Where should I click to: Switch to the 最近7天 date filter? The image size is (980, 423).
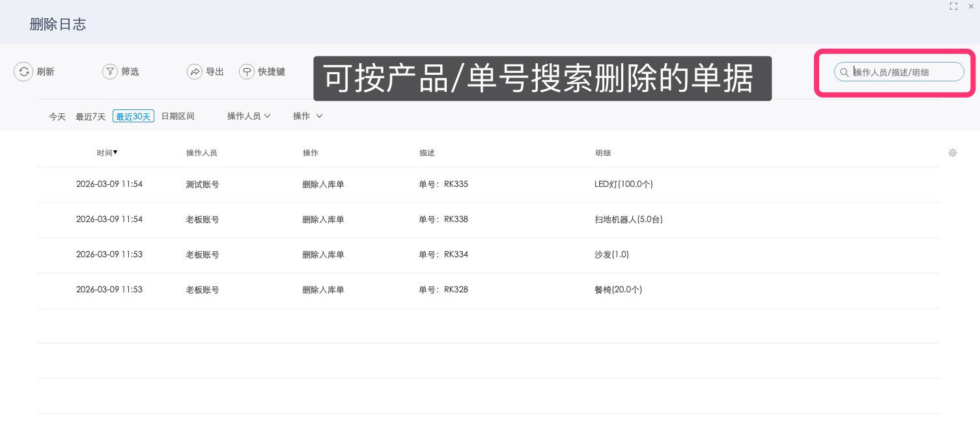tap(90, 116)
